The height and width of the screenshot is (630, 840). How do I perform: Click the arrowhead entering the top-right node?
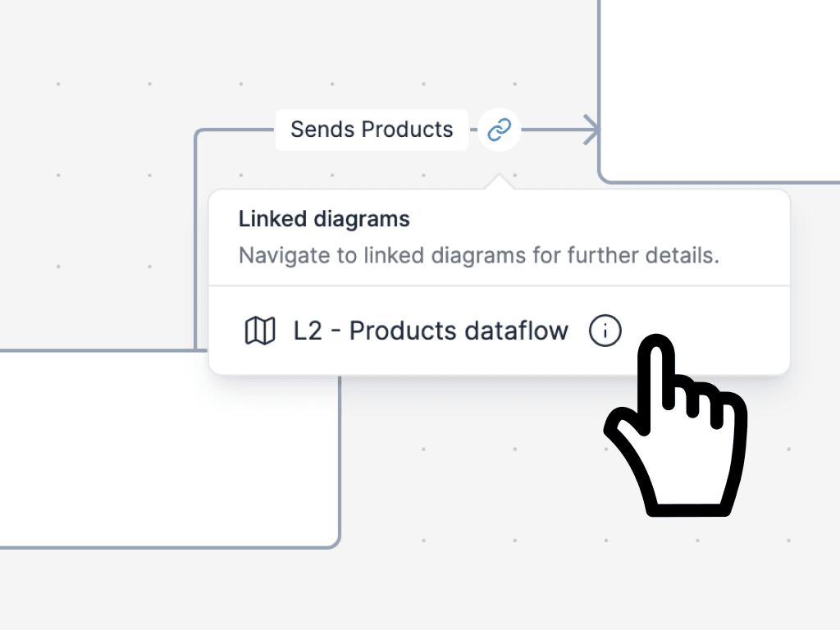point(589,129)
